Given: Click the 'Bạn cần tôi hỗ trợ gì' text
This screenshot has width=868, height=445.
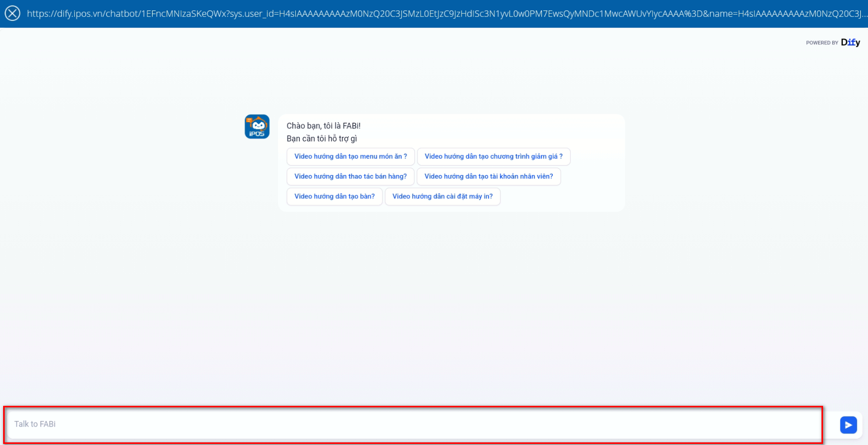Looking at the screenshot, I should [x=321, y=138].
